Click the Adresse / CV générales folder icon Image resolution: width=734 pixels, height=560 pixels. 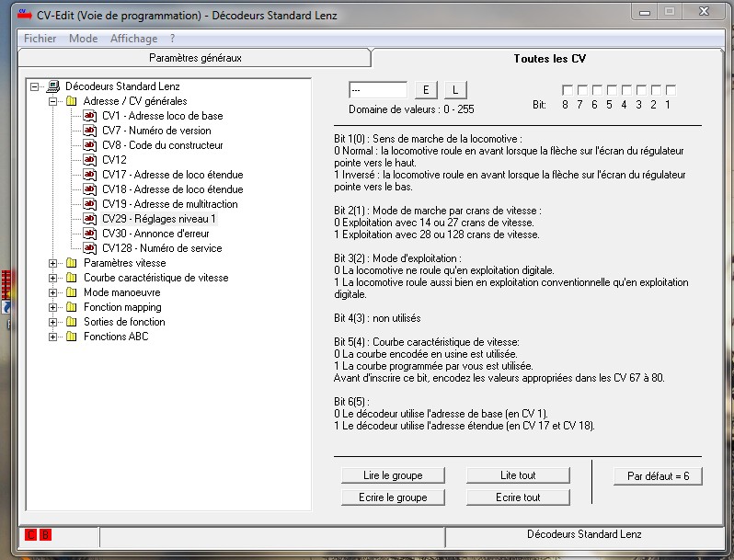pyautogui.click(x=71, y=101)
